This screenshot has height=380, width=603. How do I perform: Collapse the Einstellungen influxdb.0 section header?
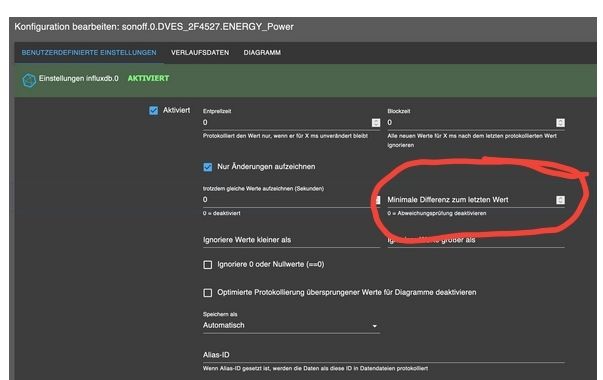pyautogui.click(x=305, y=80)
